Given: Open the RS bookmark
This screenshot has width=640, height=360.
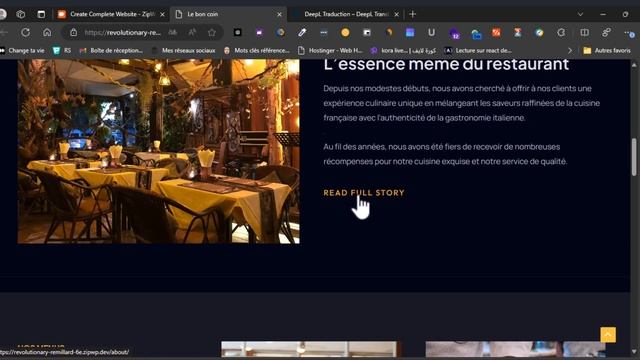Looking at the screenshot, I should [62, 51].
